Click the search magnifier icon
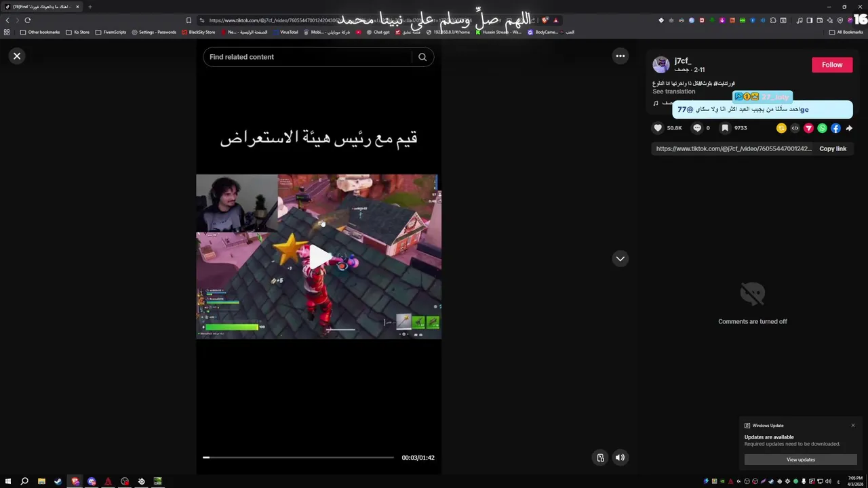The height and width of the screenshot is (488, 868). click(422, 57)
